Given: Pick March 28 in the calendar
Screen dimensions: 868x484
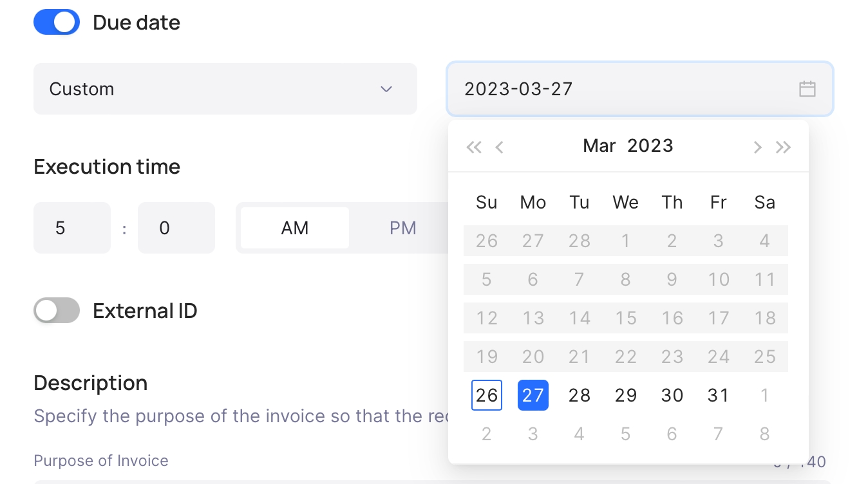Looking at the screenshot, I should click(x=580, y=395).
